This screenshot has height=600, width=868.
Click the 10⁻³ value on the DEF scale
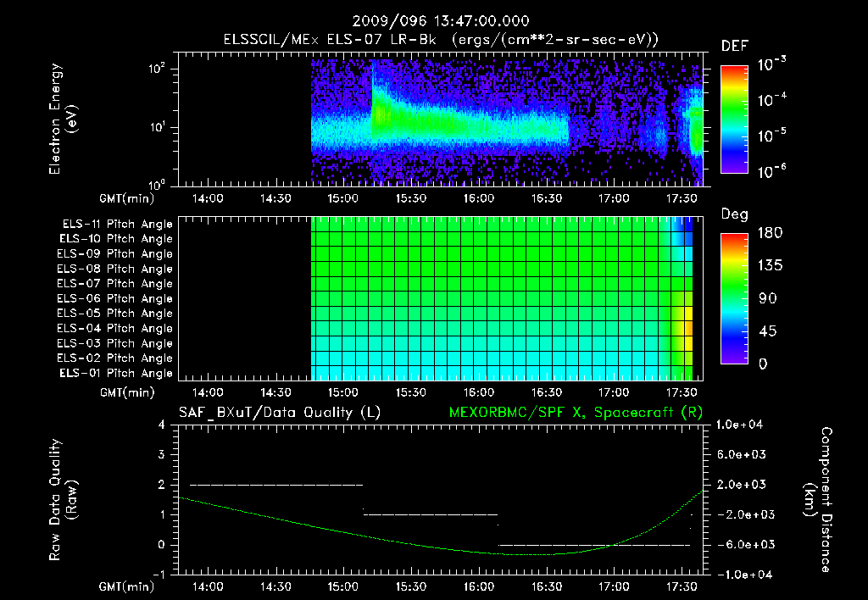(771, 64)
